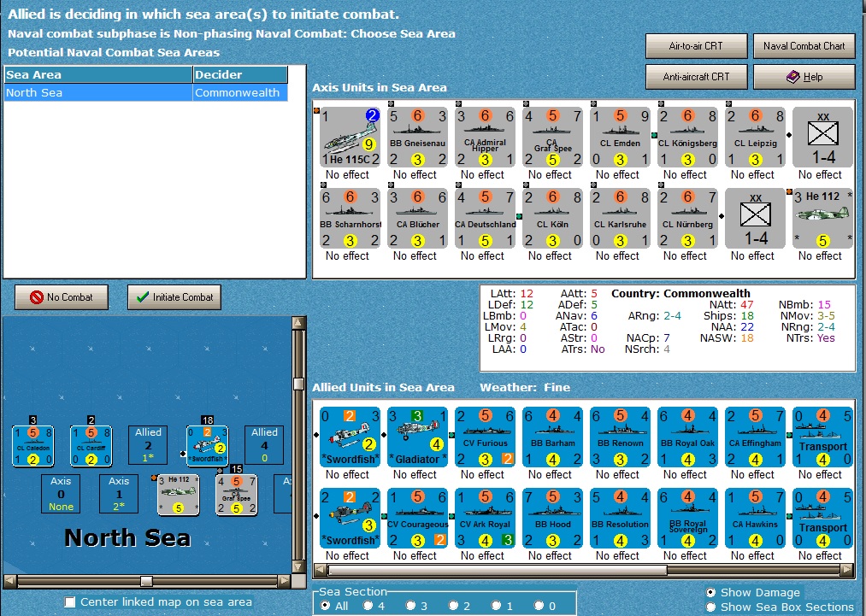The height and width of the screenshot is (616, 866).
Task: Open Help
Action: 804,77
